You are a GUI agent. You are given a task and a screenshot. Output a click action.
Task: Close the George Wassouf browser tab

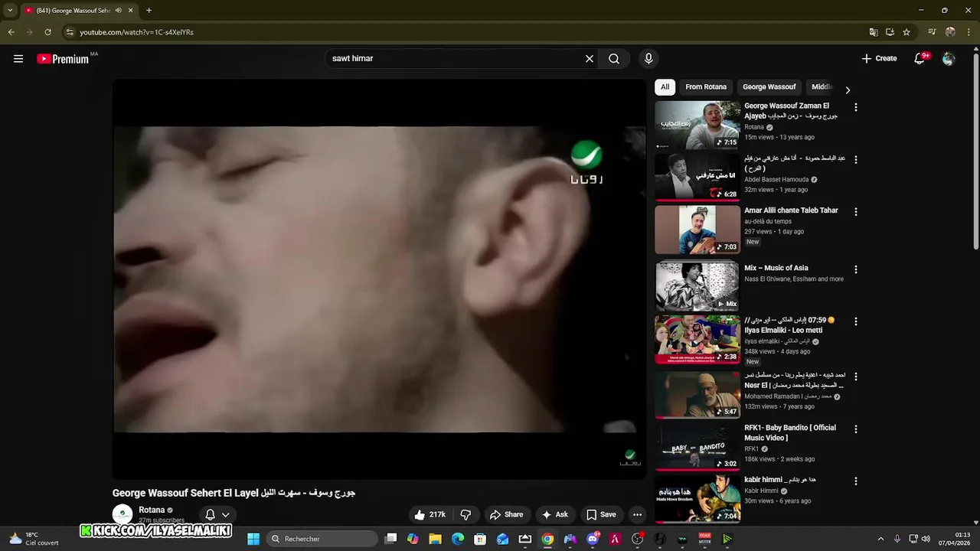coord(131,11)
